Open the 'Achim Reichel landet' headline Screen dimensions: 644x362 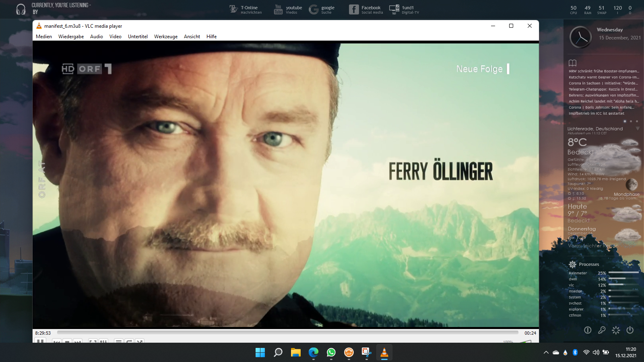click(604, 101)
